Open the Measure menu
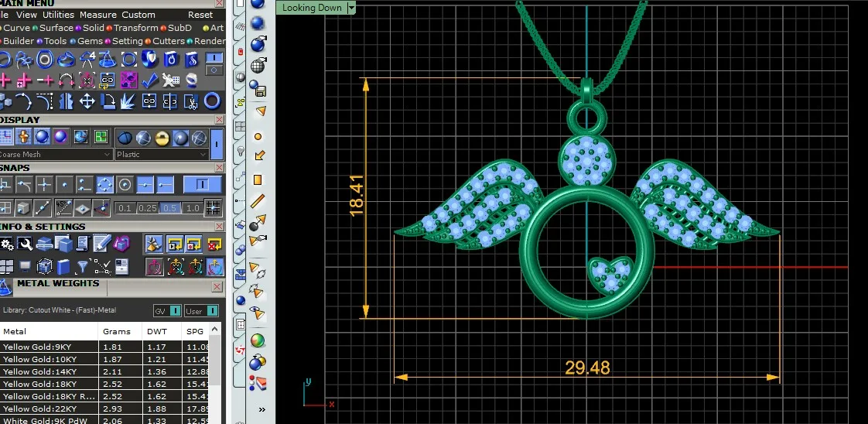 pos(98,15)
